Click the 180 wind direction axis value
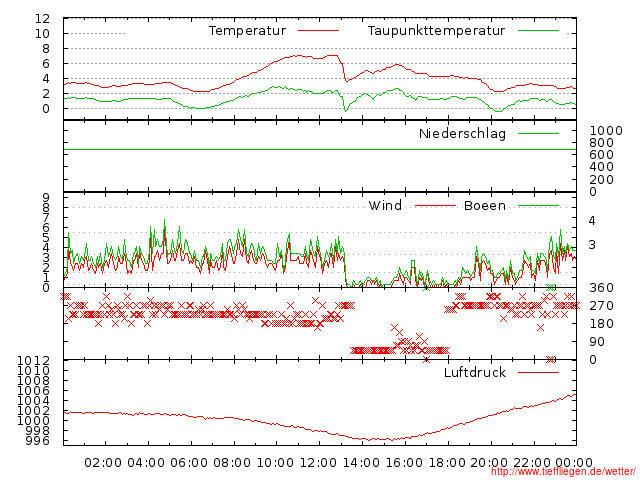Viewport: 640px width, 480px height. (601, 324)
